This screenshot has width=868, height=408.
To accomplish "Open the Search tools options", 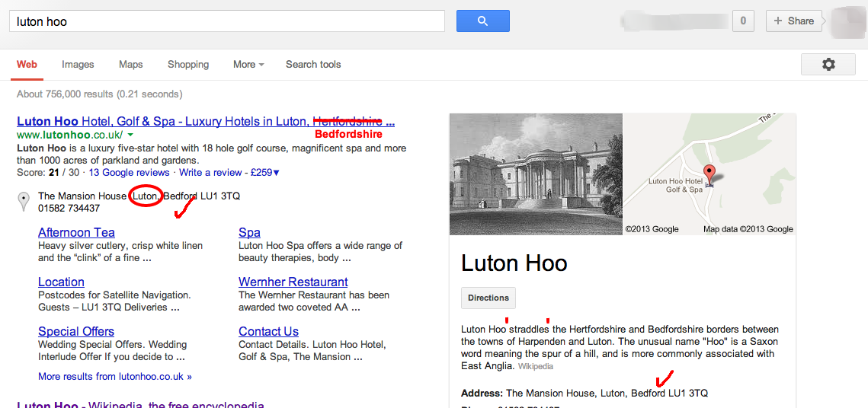I will (x=313, y=65).
